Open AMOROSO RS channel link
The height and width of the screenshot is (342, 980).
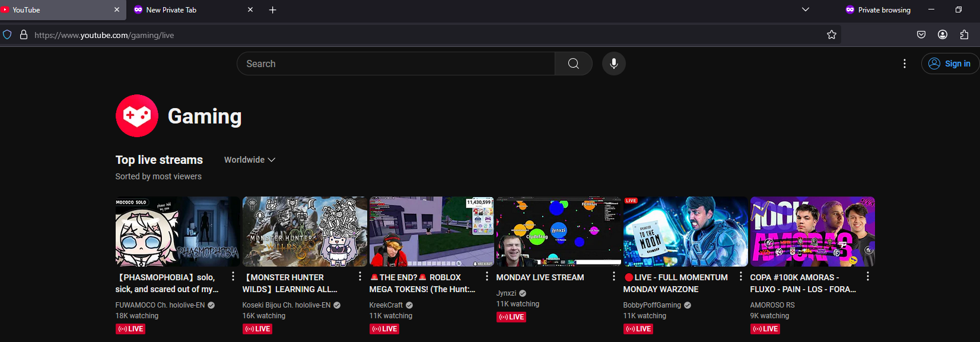pos(772,305)
